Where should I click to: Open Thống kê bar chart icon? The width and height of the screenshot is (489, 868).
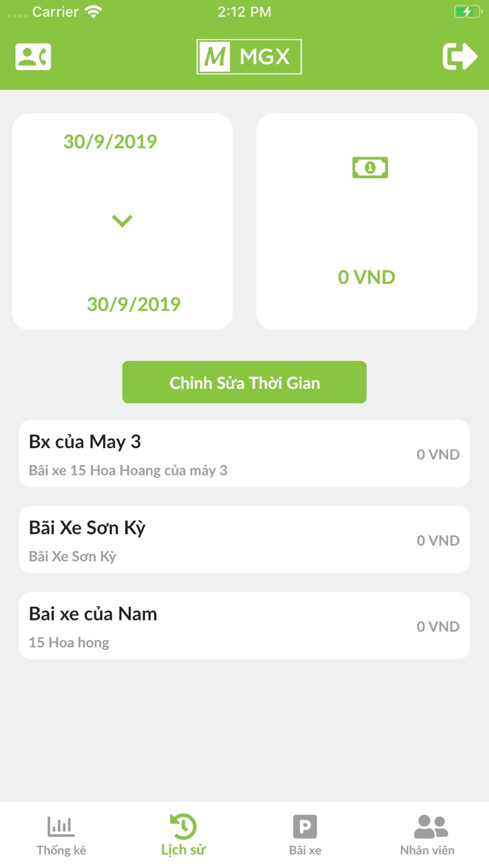click(x=61, y=826)
